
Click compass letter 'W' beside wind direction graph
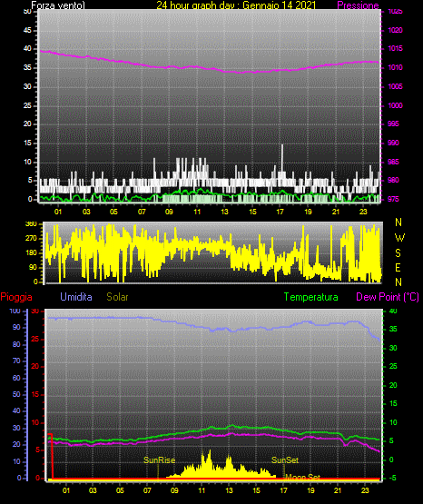[399, 238]
